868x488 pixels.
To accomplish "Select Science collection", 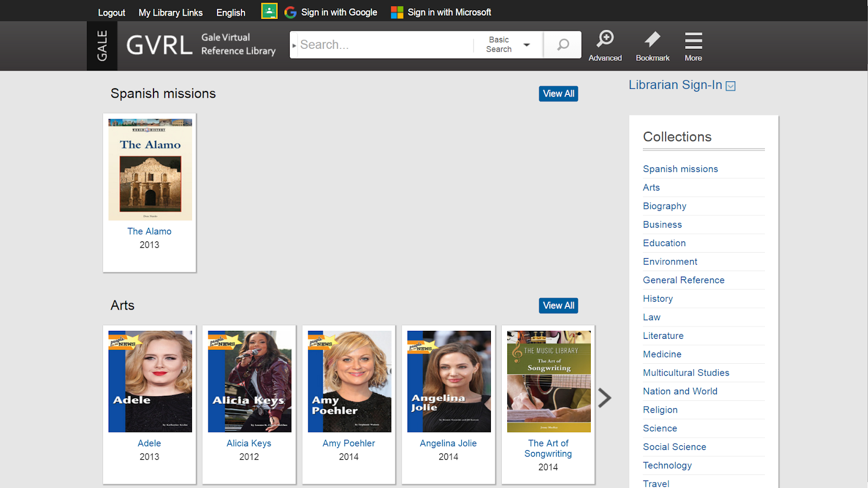I will tap(660, 428).
